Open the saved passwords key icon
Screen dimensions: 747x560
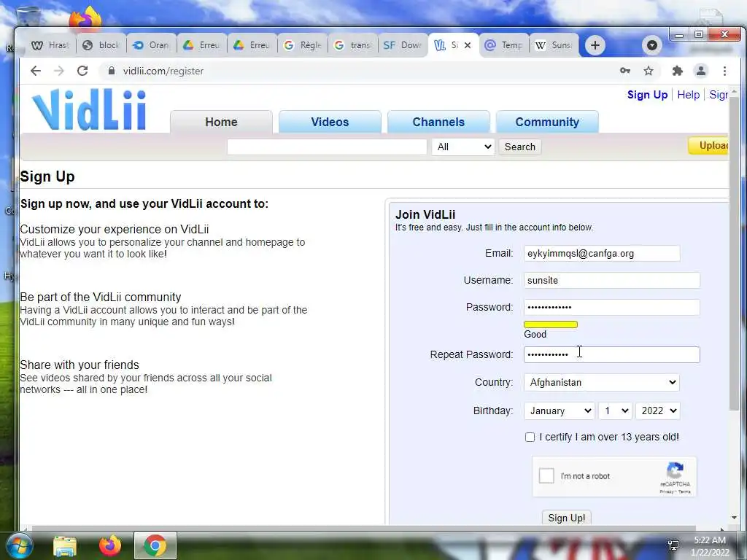[625, 71]
